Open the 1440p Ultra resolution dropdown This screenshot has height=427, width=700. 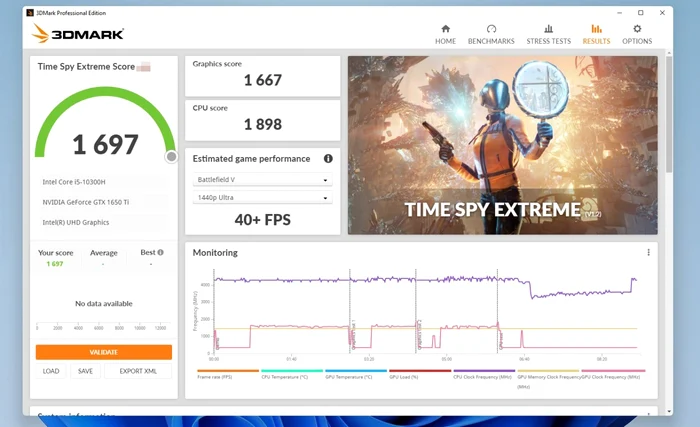[262, 197]
